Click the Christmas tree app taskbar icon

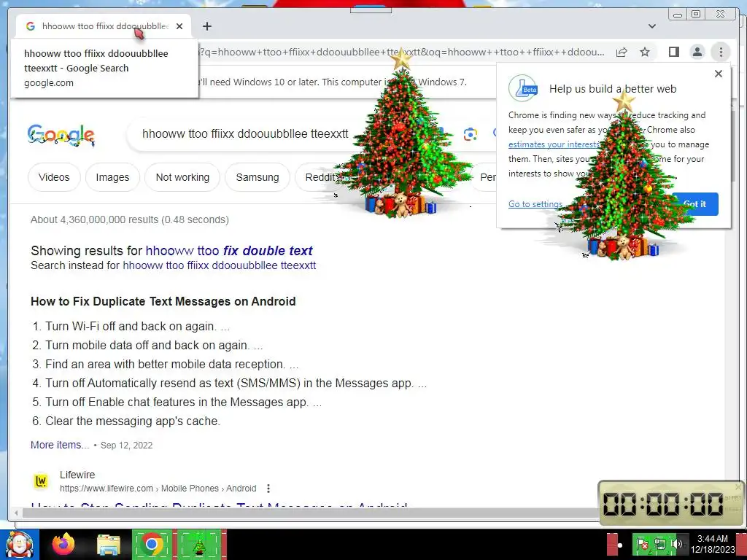(200, 544)
